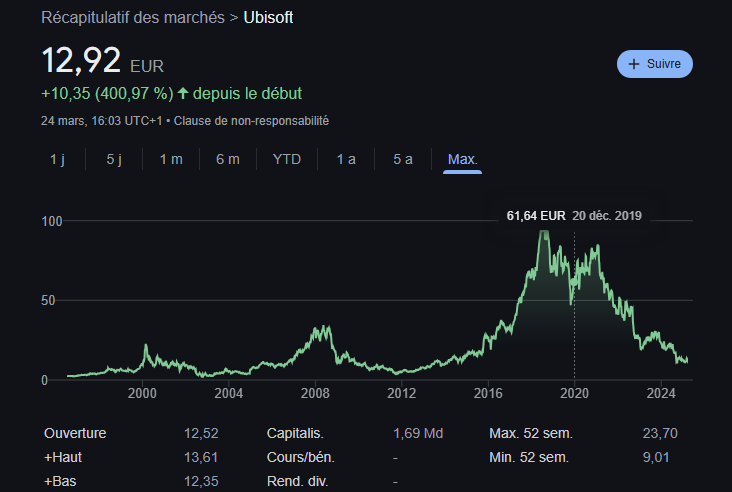Viewport: 732px width, 492px height.
Task: Click the 61,64 EUR tooltip value
Action: click(536, 216)
